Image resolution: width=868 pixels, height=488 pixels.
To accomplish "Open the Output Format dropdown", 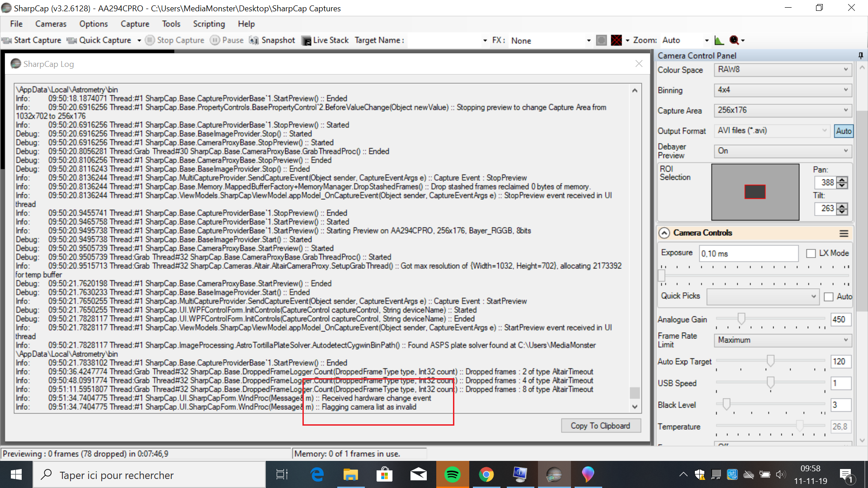I will pos(772,131).
